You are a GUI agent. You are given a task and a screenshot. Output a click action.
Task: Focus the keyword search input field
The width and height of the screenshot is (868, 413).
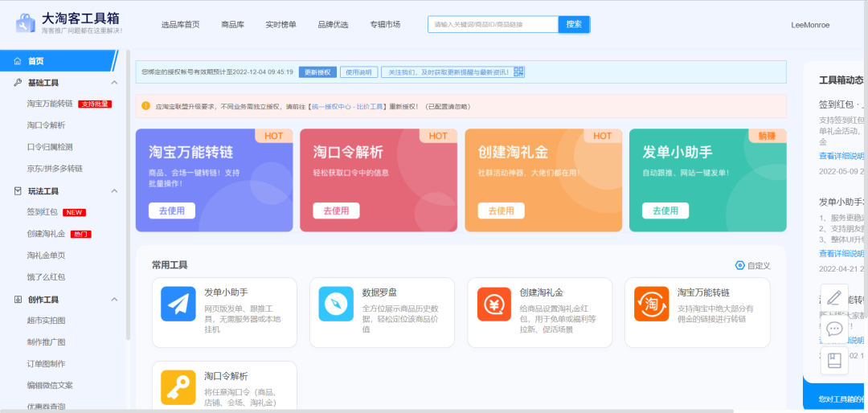pyautogui.click(x=493, y=24)
